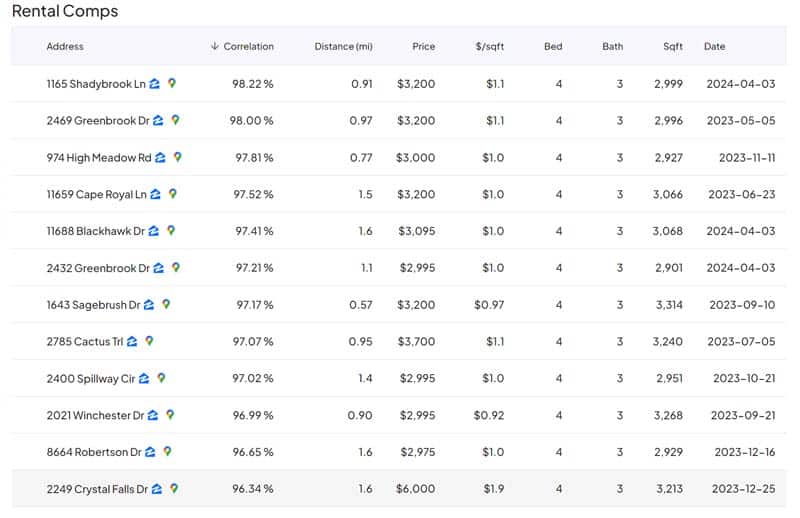The height and width of the screenshot is (518, 800).
Task: Select the $6,000 price cell
Action: (416, 489)
